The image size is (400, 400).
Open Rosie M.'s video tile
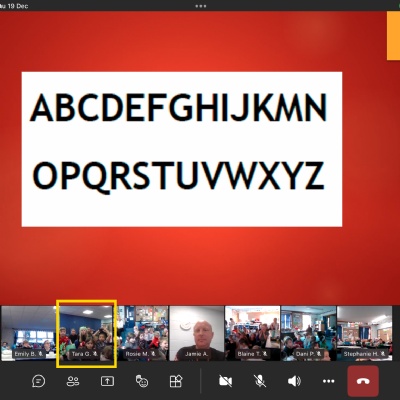click(143, 333)
